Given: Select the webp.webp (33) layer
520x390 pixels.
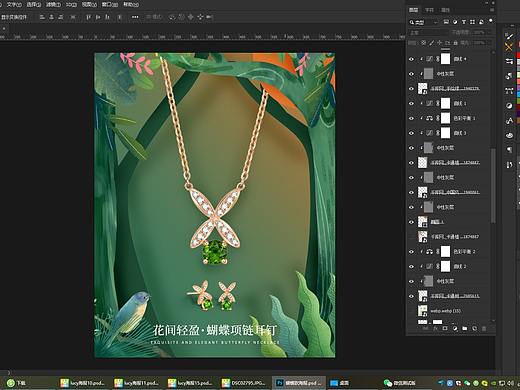Looking at the screenshot, I should 448,311.
